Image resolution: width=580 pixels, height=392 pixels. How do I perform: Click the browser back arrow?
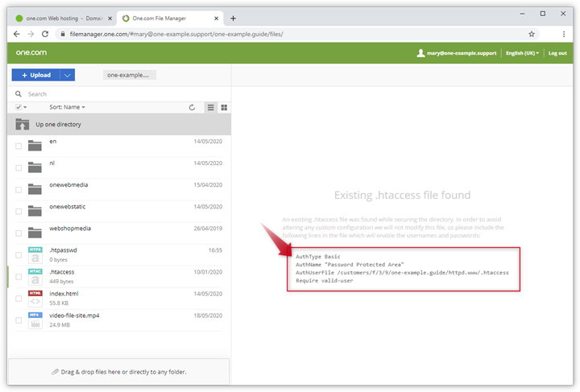pyautogui.click(x=17, y=34)
